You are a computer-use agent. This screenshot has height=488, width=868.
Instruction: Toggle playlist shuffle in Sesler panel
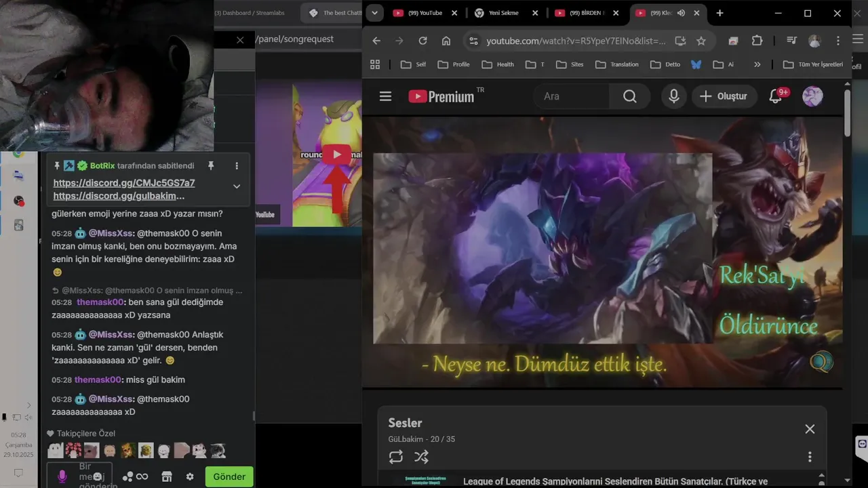[421, 457]
